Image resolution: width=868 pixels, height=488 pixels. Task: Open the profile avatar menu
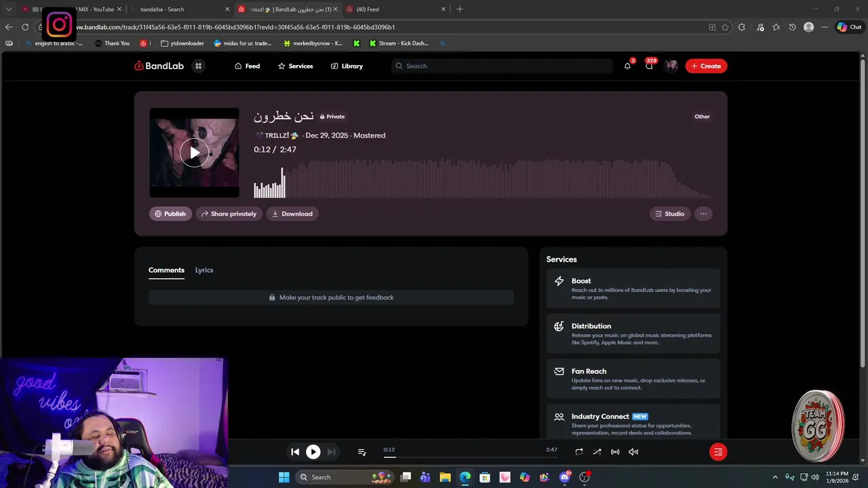point(671,66)
